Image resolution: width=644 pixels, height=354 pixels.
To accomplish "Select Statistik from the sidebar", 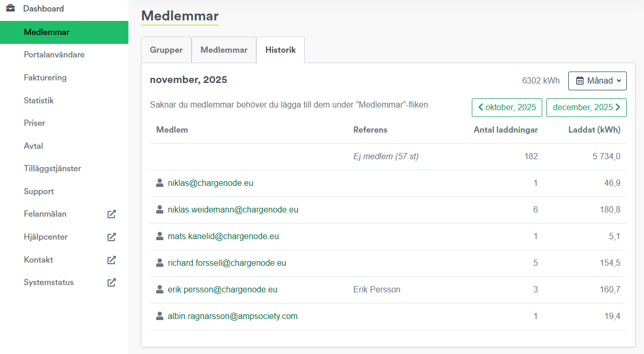I will click(39, 100).
